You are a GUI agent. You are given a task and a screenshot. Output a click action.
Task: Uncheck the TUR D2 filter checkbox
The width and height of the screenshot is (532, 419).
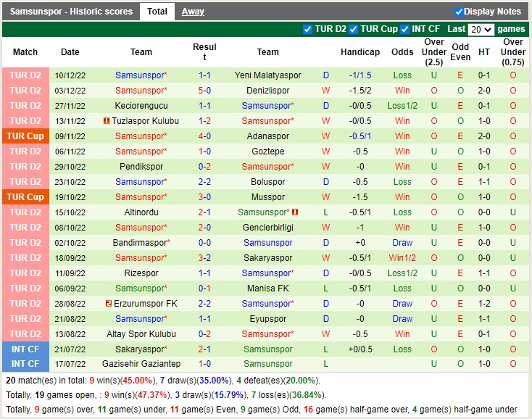coord(308,29)
